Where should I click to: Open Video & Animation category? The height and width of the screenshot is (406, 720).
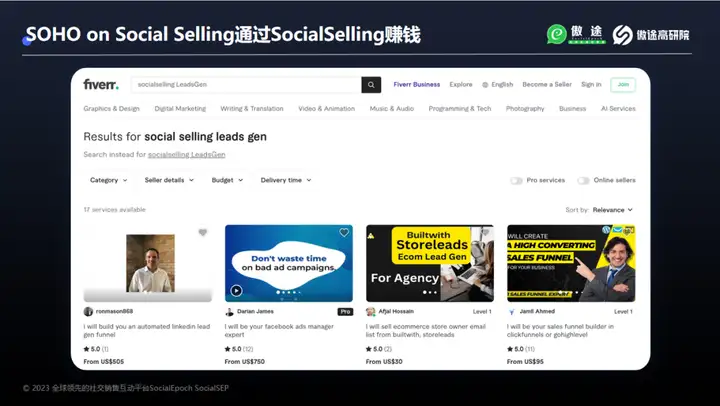[326, 109]
